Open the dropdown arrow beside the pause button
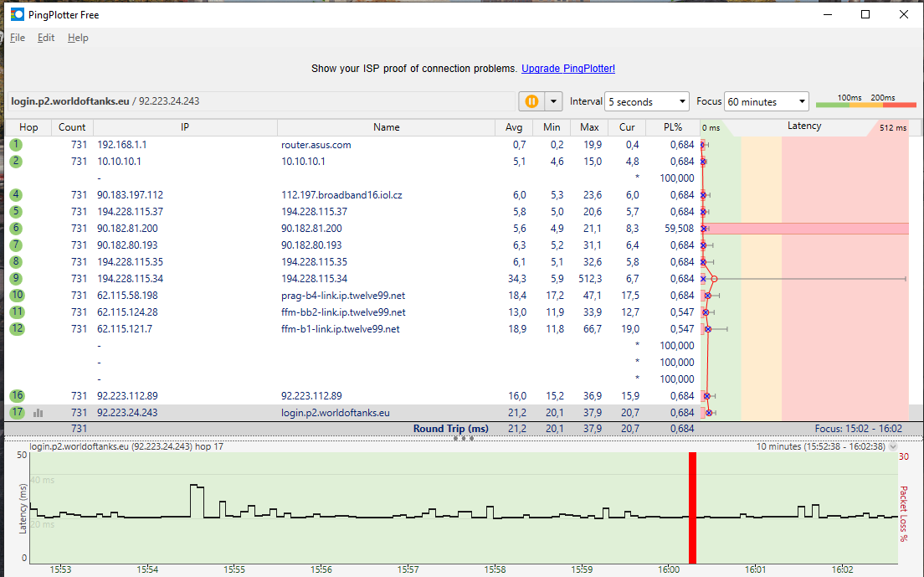Screen dimensions: 924x577 552,101
